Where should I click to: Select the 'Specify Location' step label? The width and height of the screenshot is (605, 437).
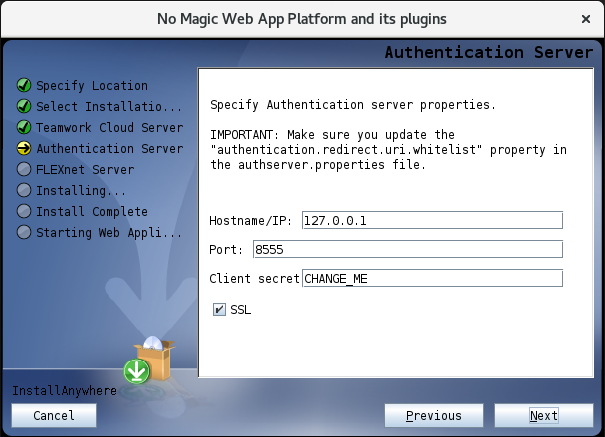92,86
